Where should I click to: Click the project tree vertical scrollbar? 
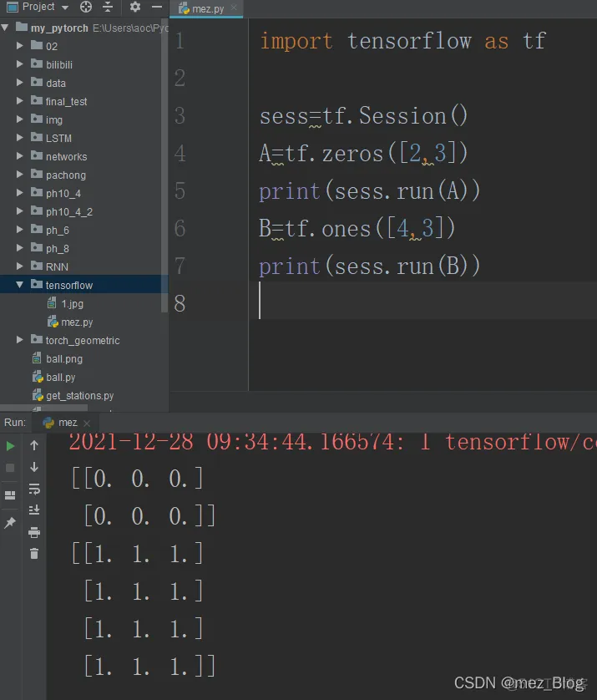164,165
